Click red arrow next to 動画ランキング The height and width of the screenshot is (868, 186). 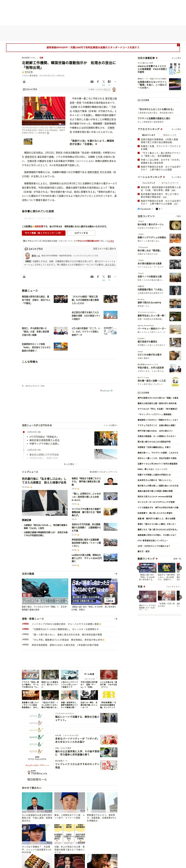point(156,559)
